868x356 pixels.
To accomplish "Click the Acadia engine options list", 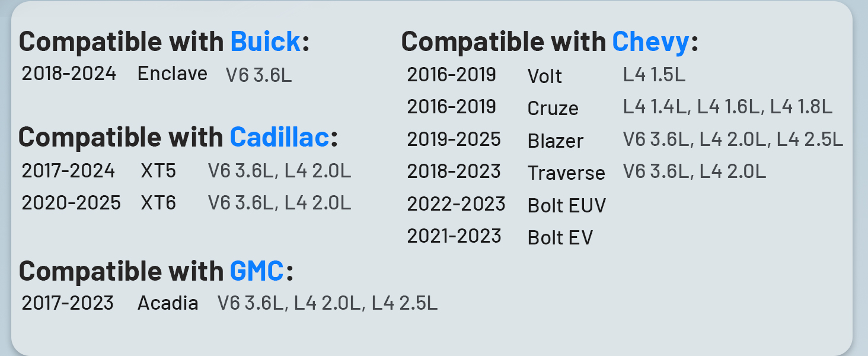I will click(327, 303).
